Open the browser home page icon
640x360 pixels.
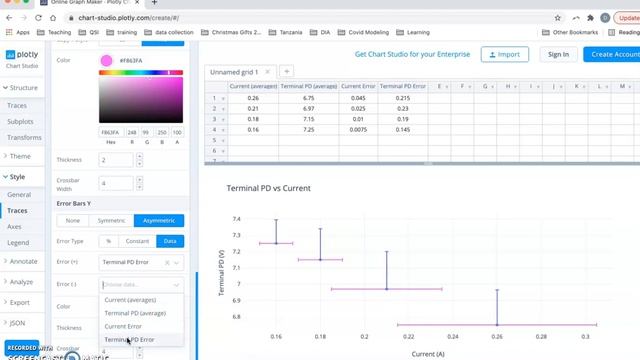[x=53, y=18]
